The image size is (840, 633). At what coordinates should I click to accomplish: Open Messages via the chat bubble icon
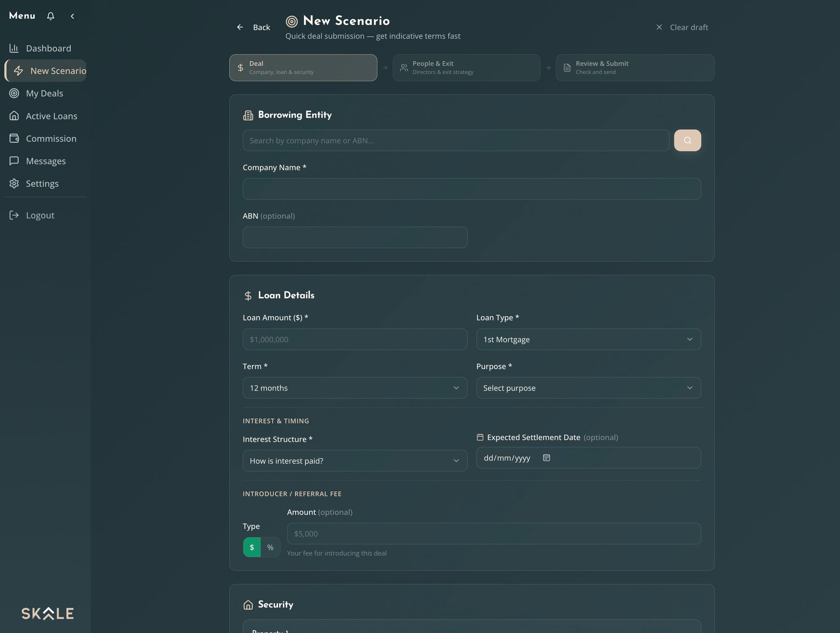point(14,161)
